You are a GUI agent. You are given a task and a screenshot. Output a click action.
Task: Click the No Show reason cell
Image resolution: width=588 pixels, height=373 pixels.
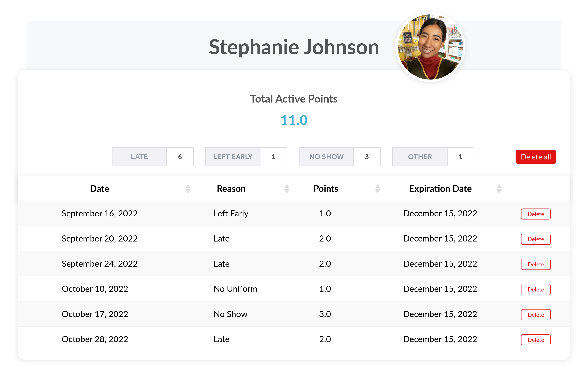point(231,314)
